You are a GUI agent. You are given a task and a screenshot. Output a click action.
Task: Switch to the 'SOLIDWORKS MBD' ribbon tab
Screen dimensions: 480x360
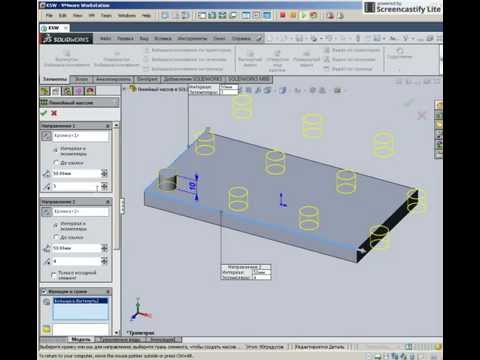pyautogui.click(x=249, y=79)
